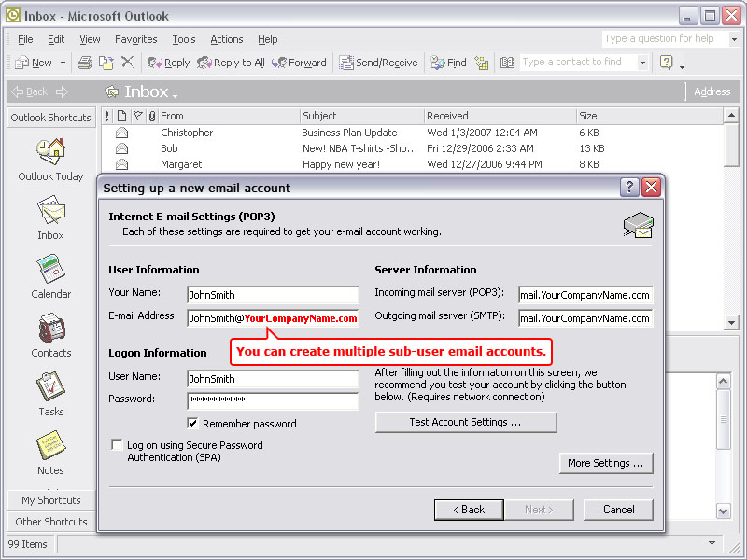
Task: Click the Address Book toolbar icon
Action: click(x=507, y=63)
